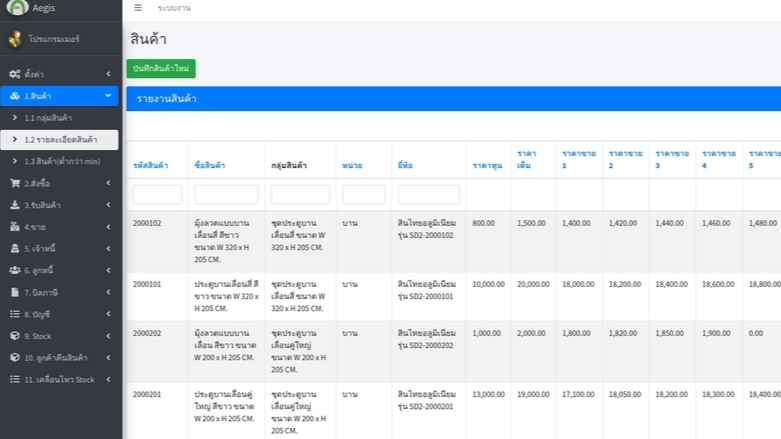Click the arrow icon beside 1.3 สินค้า(ต่ำกว่า min)
The width and height of the screenshot is (781, 439).
click(x=14, y=161)
